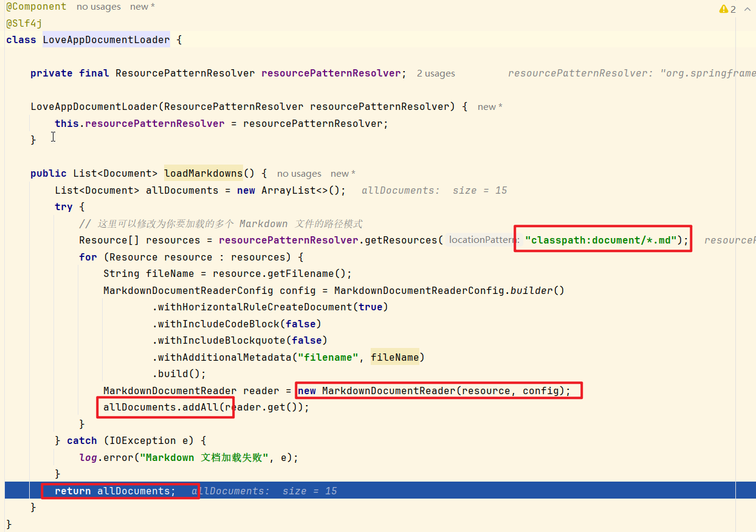Click the '2 usages' hint on the field declaration
Screen dimensions: 756x532
(x=436, y=73)
